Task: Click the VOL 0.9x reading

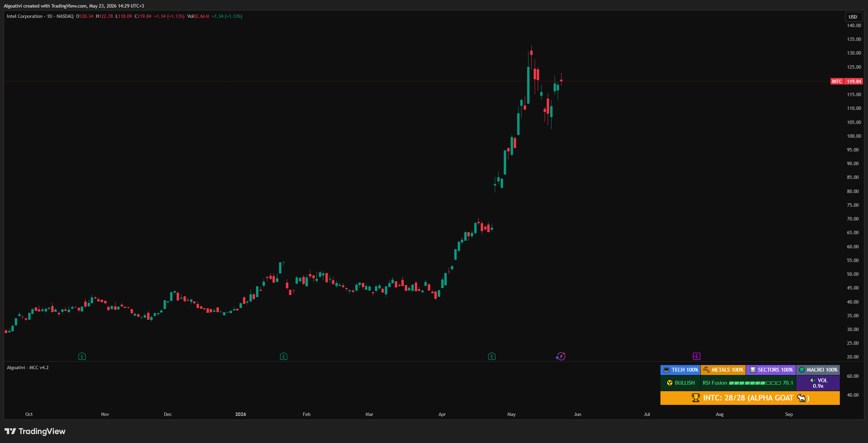Action: (818, 383)
